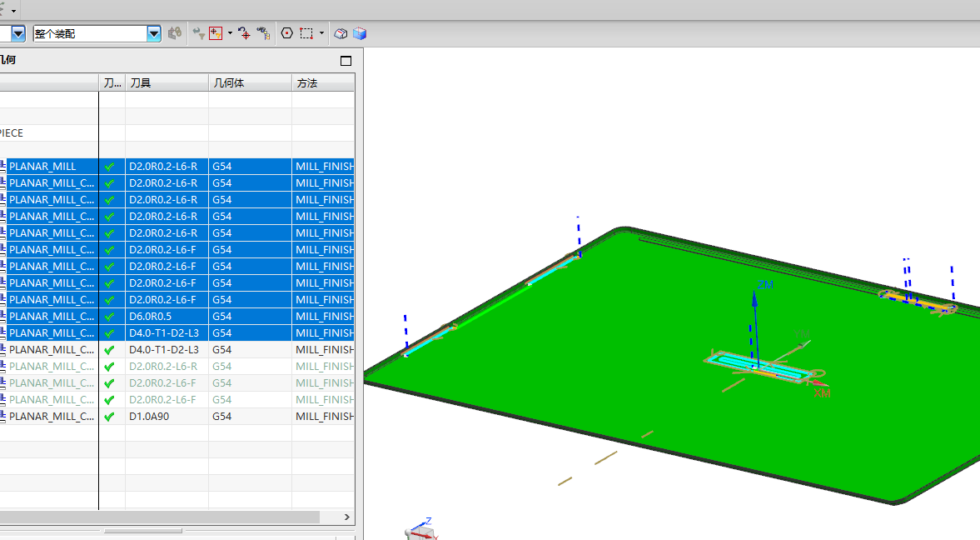
Task: Select the PLANAR_MILL operation row
Action: tap(177, 167)
